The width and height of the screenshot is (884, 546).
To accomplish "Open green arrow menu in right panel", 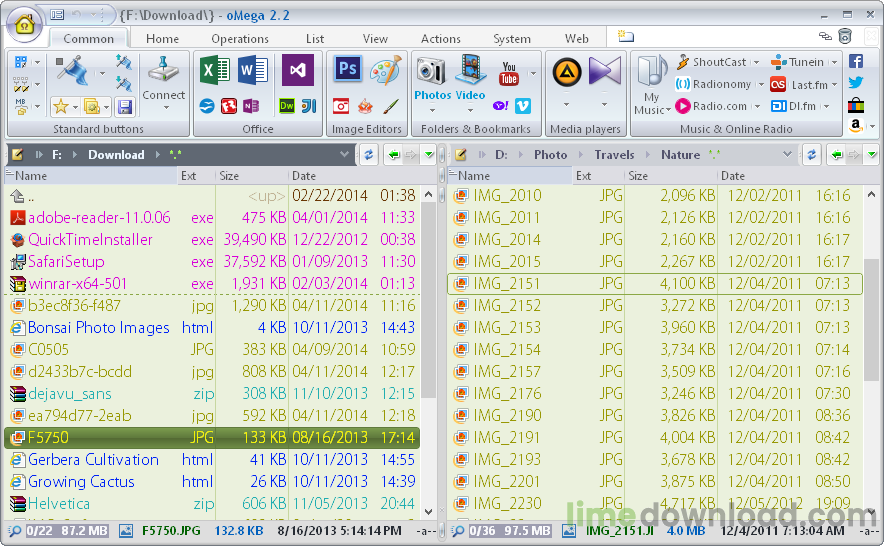I will [872, 155].
